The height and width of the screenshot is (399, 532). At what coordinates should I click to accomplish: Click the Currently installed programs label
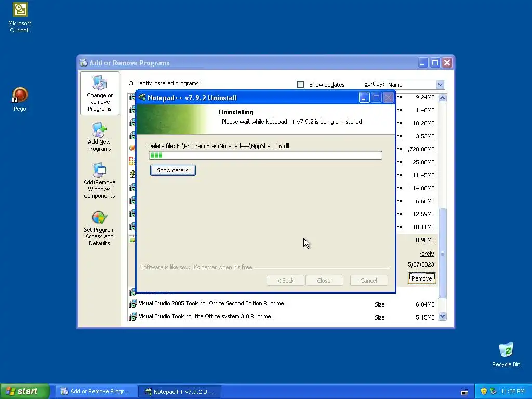(165, 83)
